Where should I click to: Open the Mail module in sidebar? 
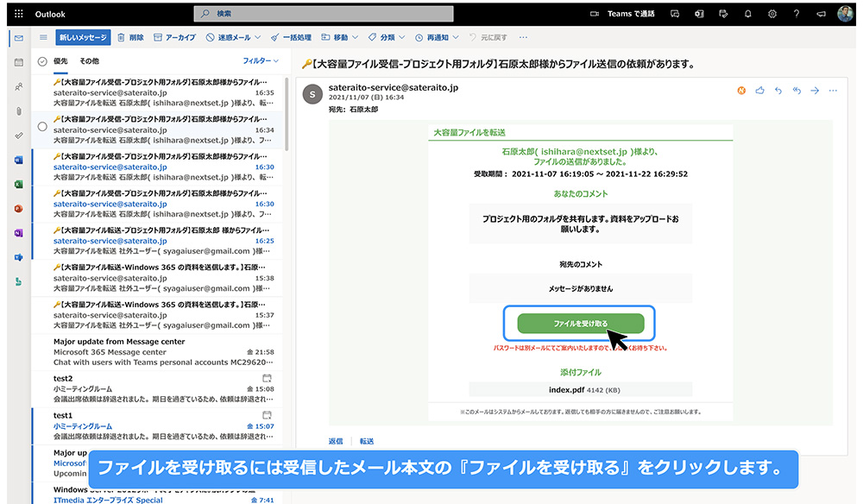(x=19, y=38)
